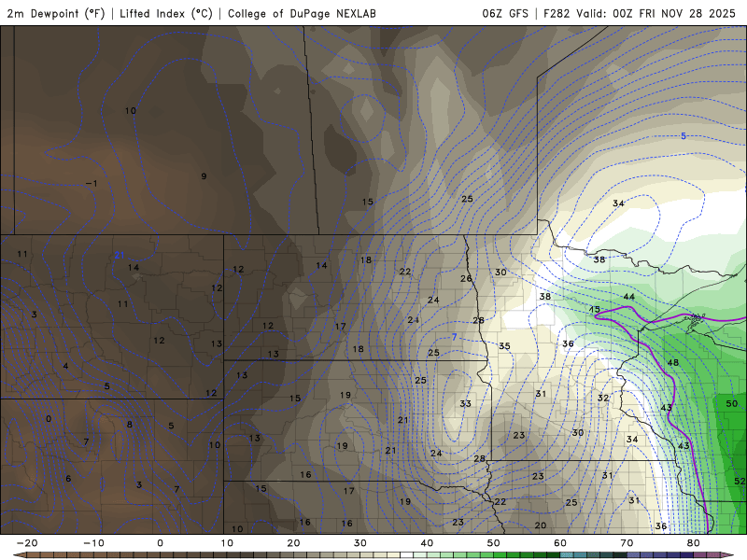Click the "-20" label on color scale

click(x=27, y=543)
